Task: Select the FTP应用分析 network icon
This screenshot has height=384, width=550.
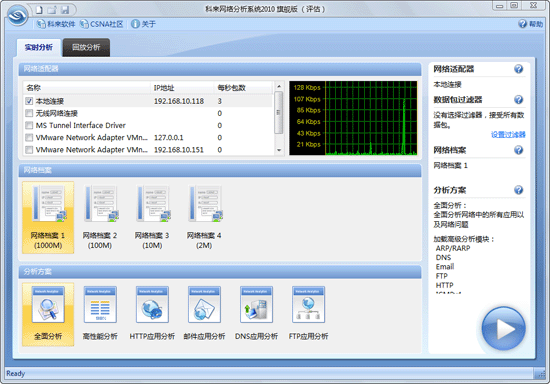Action: click(308, 304)
